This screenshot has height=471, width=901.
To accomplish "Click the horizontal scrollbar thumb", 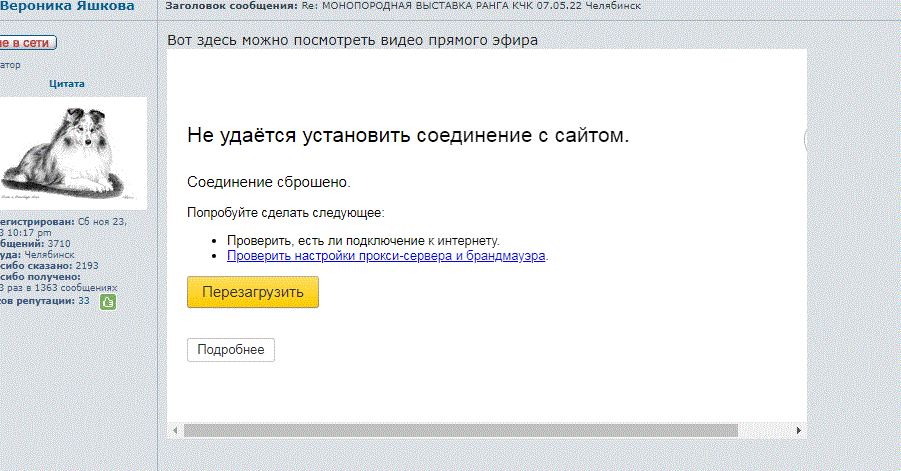I will pyautogui.click(x=461, y=430).
